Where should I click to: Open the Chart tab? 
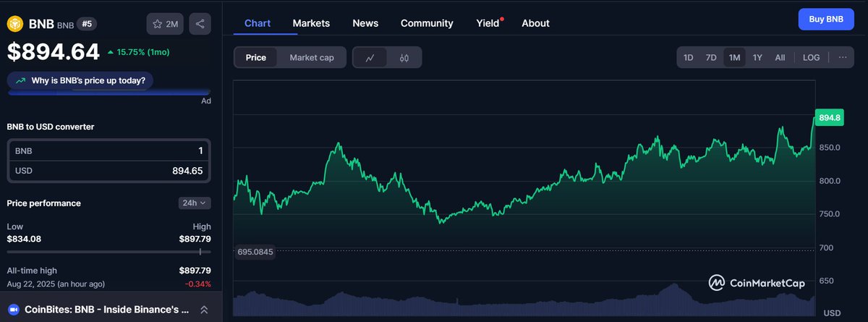[x=258, y=23]
